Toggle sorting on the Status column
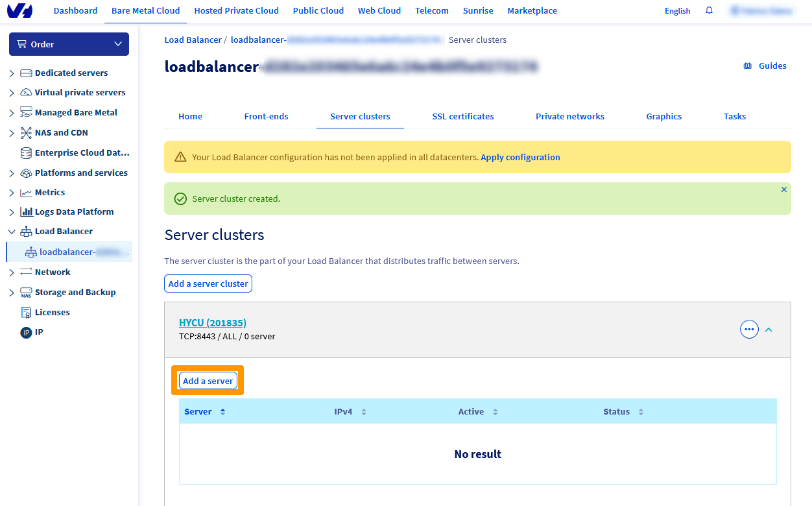This screenshot has width=812, height=506. pyautogui.click(x=641, y=411)
